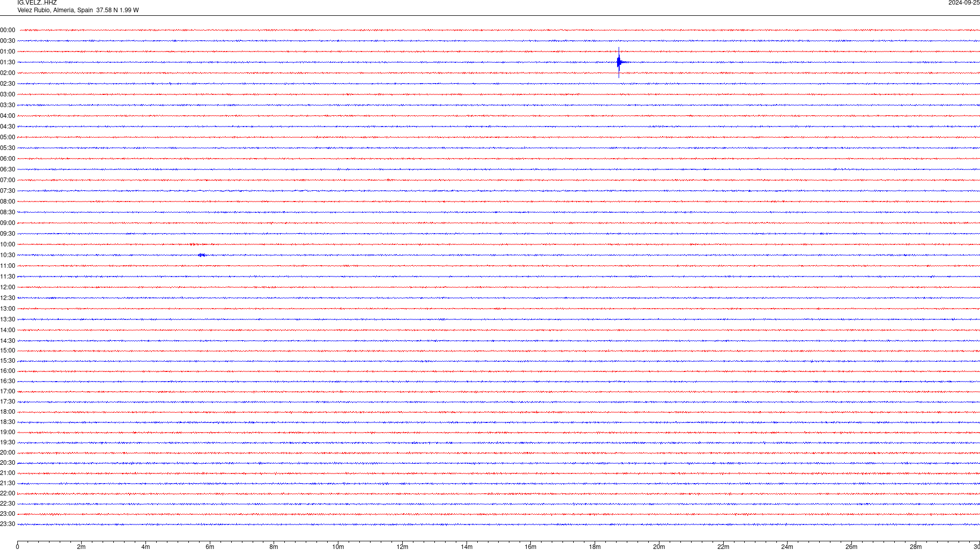
Task: Click the 05:30 row time label
Action: coord(8,148)
